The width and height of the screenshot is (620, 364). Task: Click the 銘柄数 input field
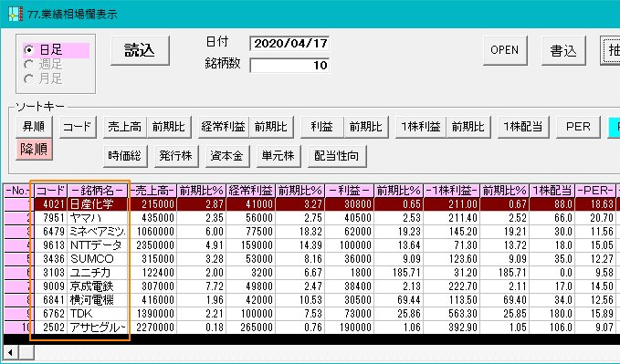click(289, 65)
